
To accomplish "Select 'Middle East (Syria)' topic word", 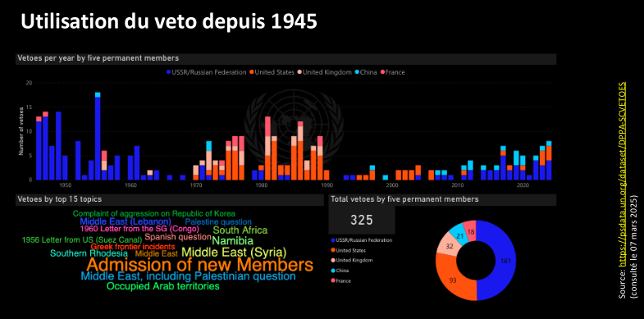I will point(234,251).
